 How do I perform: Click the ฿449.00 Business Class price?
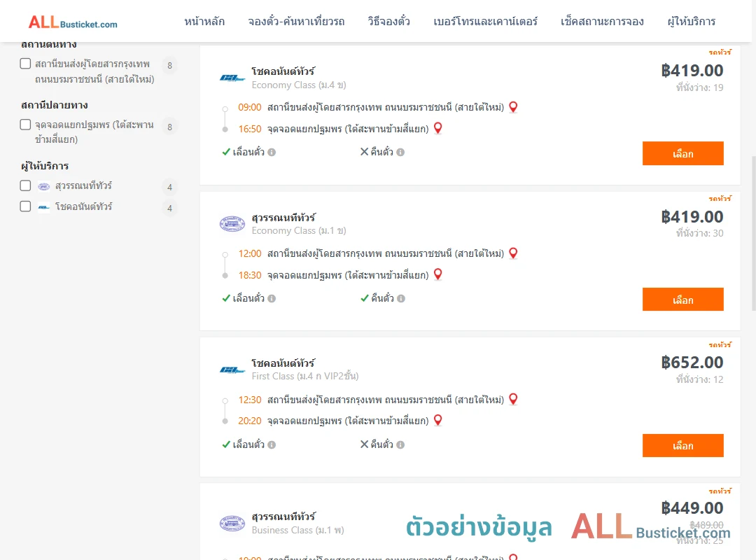point(692,508)
